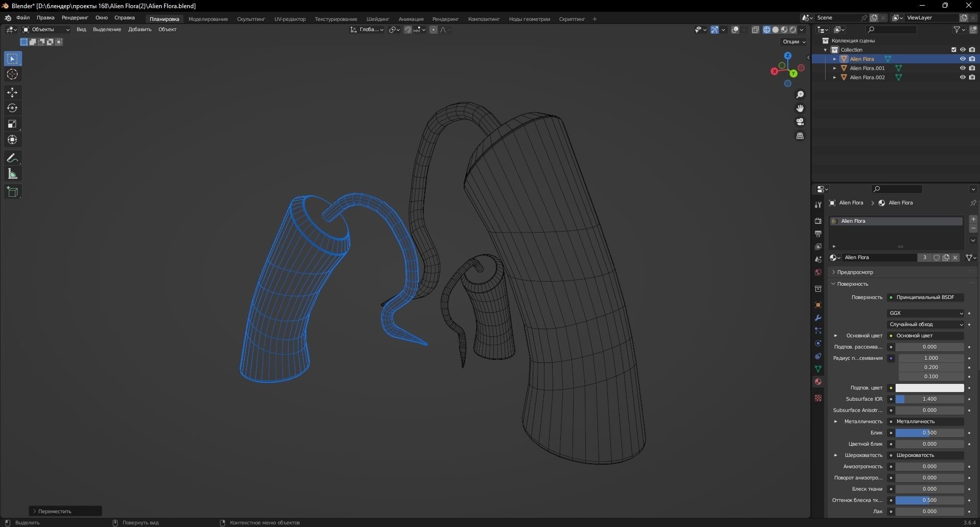Open the Случайный обход subsurface method dropdown
980x527 pixels.
925,325
